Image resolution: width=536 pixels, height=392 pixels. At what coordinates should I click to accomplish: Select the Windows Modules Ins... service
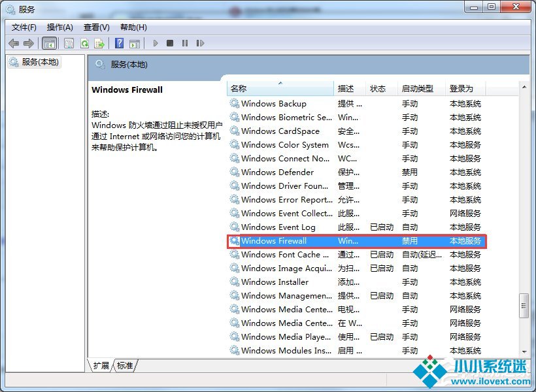click(x=356, y=350)
